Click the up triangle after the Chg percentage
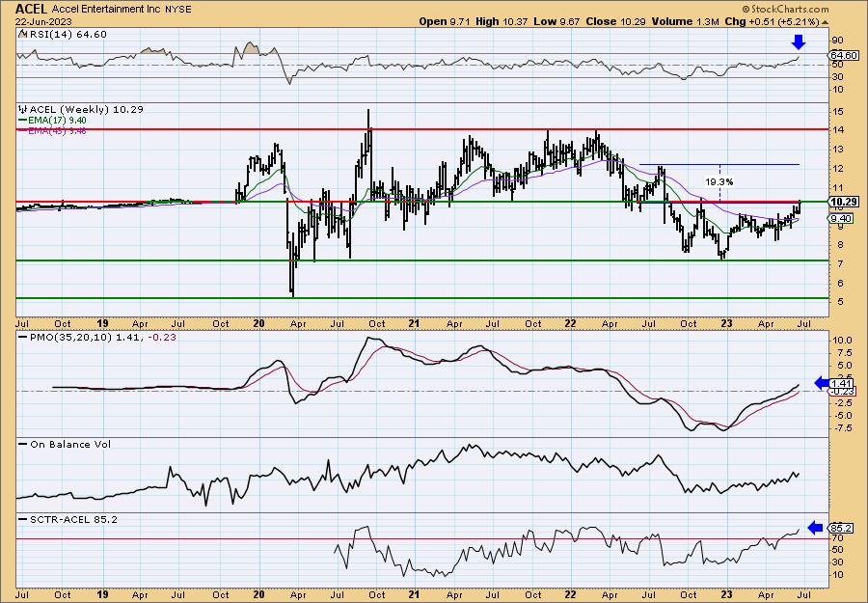 pos(825,22)
